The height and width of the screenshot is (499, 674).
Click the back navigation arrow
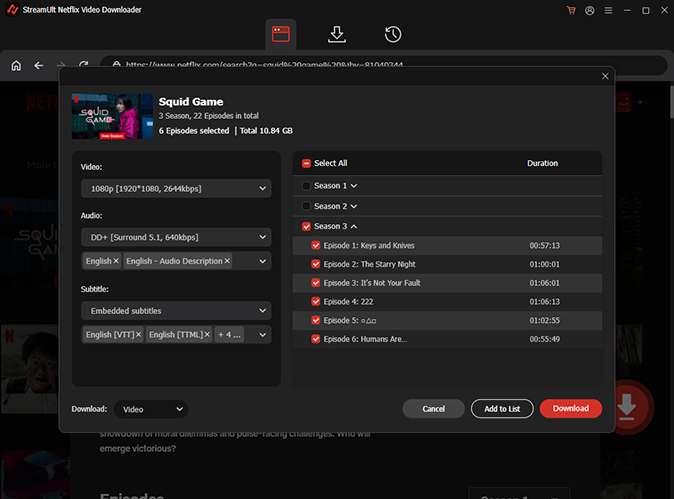pyautogui.click(x=39, y=65)
